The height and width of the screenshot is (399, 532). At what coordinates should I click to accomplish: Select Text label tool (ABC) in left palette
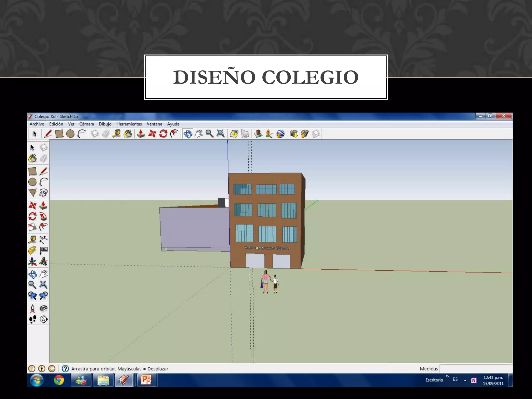pos(43,250)
